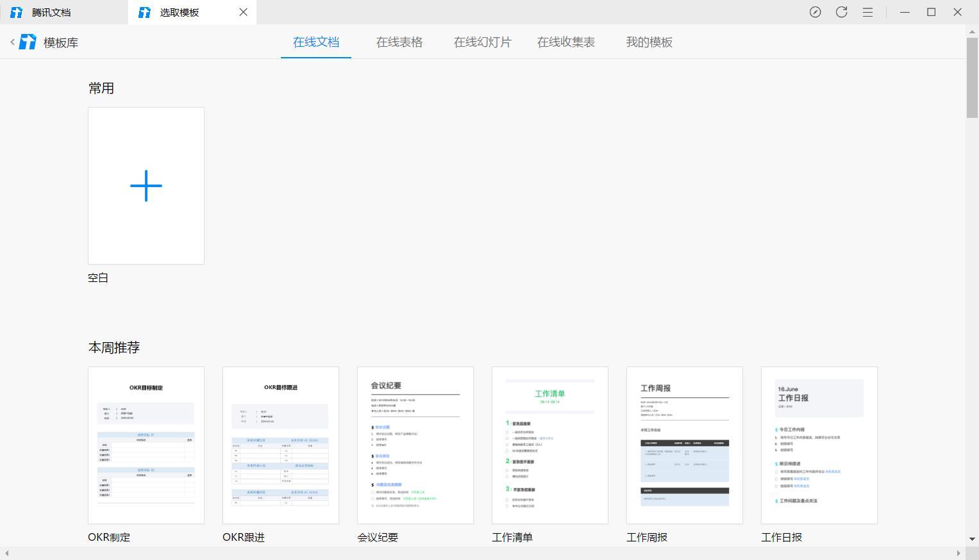Choose the 工作日报 template thumbnail
The image size is (979, 560).
click(819, 445)
